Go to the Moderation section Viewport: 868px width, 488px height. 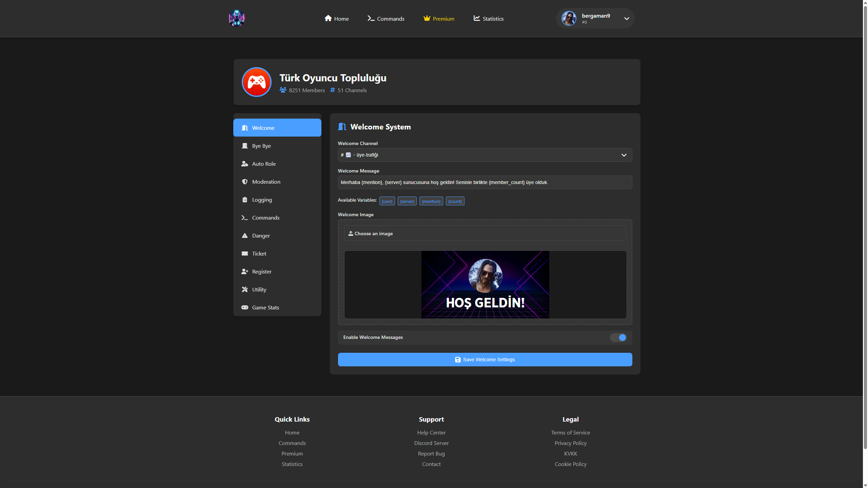(277, 182)
